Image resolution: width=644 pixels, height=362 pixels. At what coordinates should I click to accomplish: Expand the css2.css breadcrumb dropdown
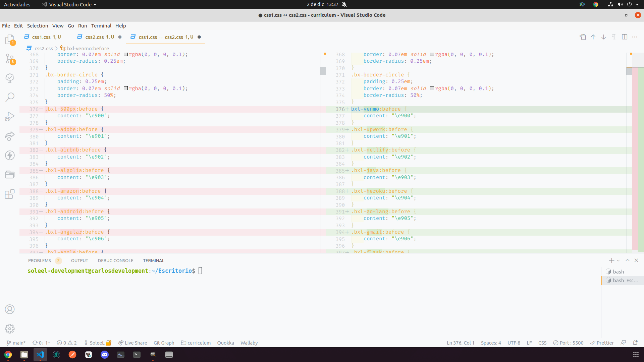44,48
